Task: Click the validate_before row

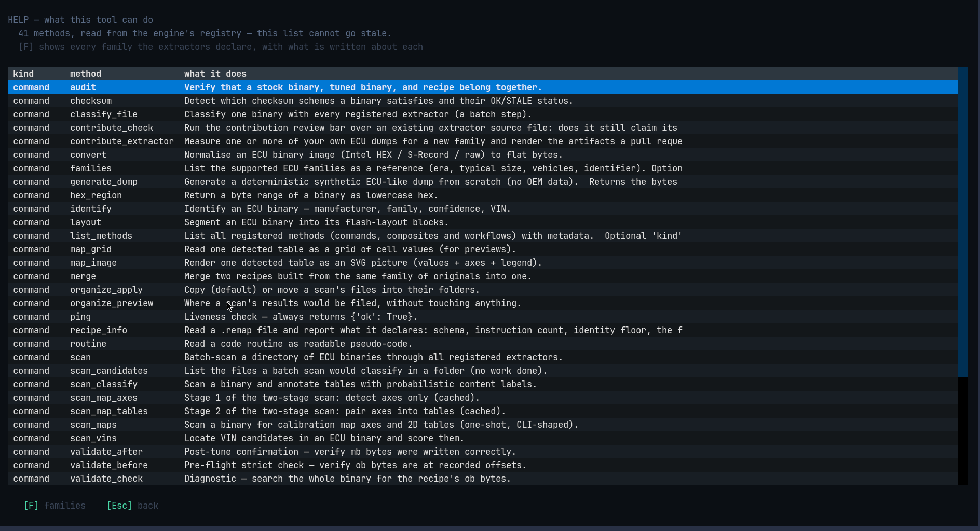Action: 483,465
